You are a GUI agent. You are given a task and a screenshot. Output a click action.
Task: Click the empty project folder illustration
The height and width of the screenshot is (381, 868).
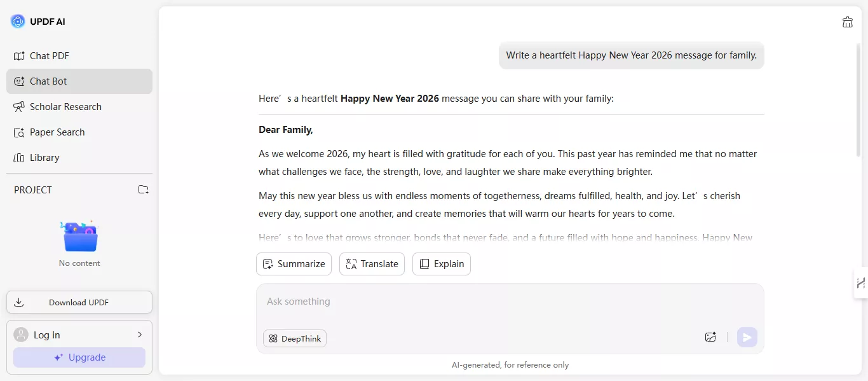(79, 237)
